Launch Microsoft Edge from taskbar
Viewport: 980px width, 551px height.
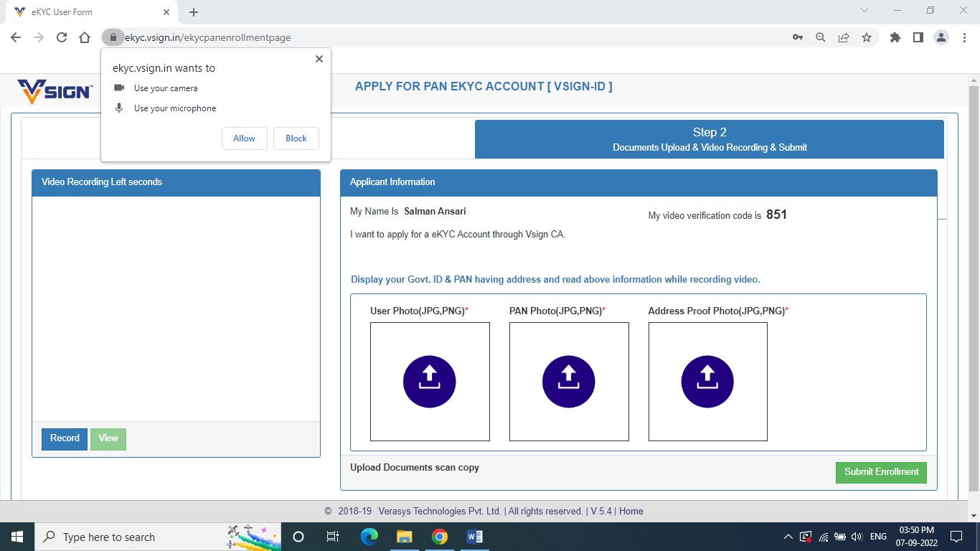click(x=369, y=537)
